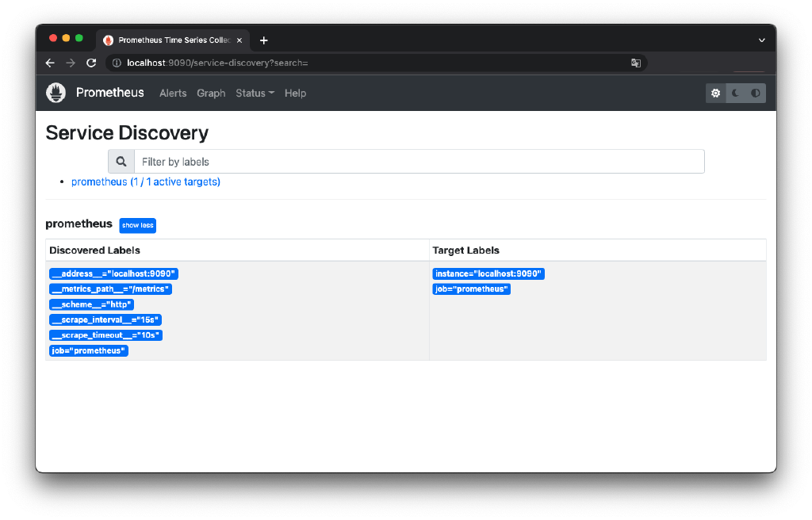Enable dark mode via theme toggle

click(734, 93)
